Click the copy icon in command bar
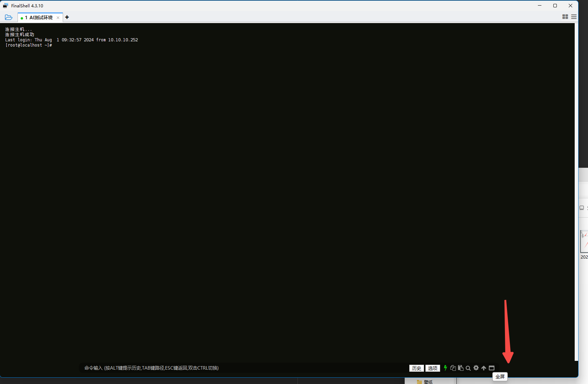Viewport: 588px width, 384px height. pyautogui.click(x=453, y=368)
